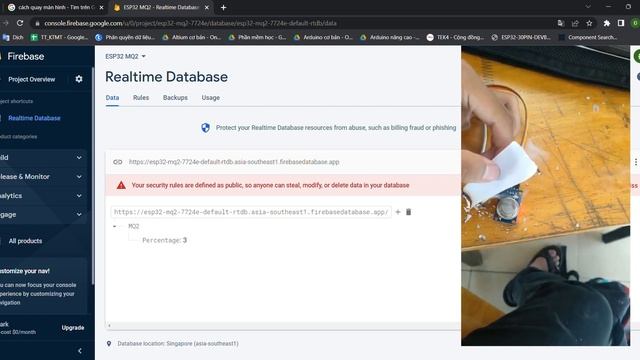Viewport: 640px width, 360px height.
Task: Open the Album cơ bản bookmark
Action: [x=192, y=37]
